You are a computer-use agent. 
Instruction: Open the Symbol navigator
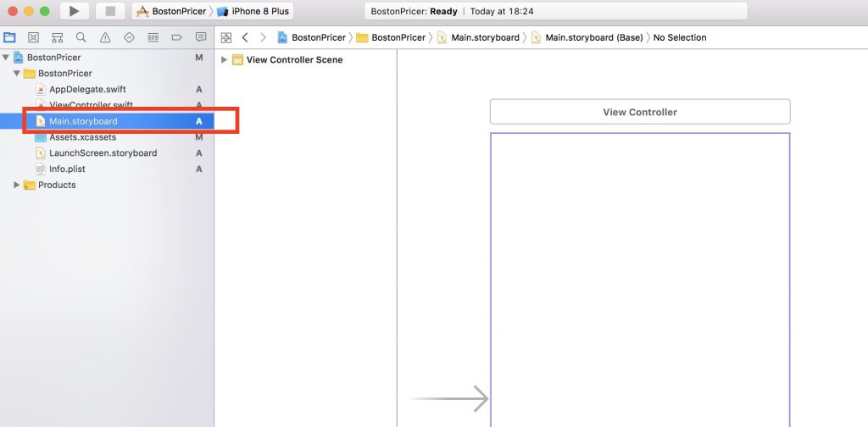tap(57, 37)
